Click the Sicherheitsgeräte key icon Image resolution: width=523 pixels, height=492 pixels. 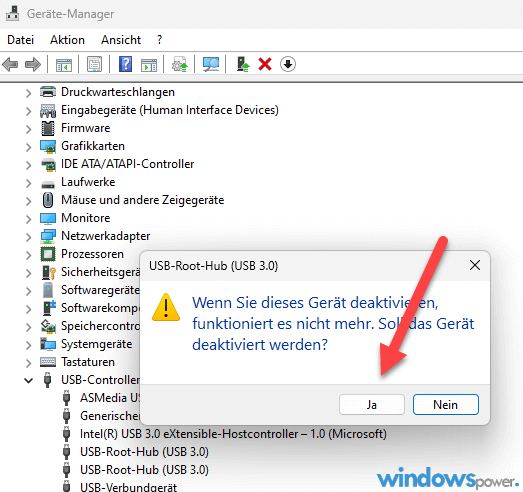(48, 273)
